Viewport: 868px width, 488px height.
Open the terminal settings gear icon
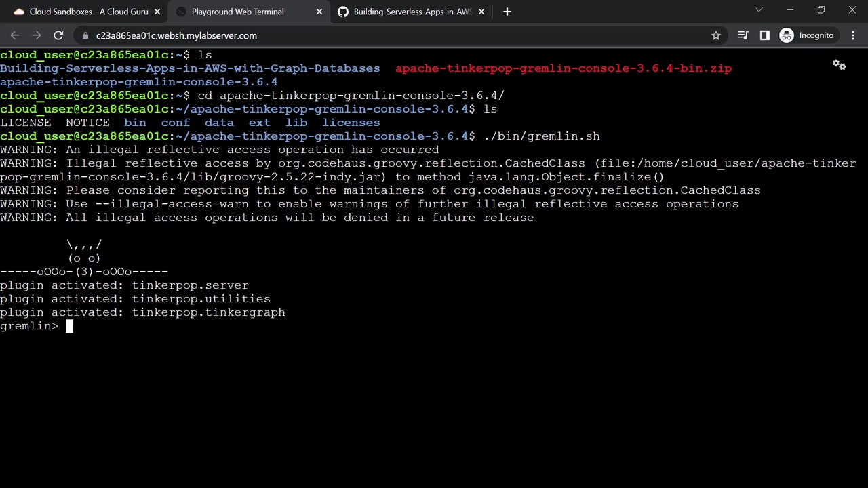[839, 65]
